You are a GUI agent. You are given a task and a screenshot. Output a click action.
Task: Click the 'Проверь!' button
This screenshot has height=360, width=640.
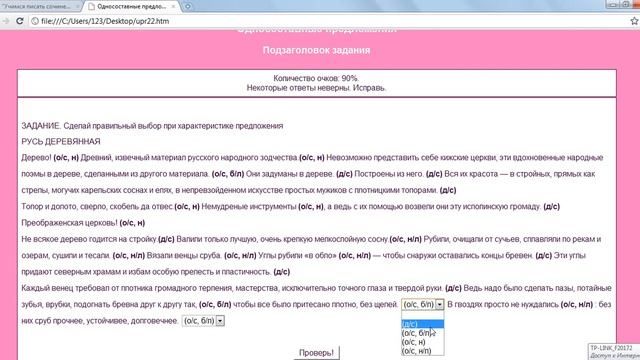(x=316, y=353)
